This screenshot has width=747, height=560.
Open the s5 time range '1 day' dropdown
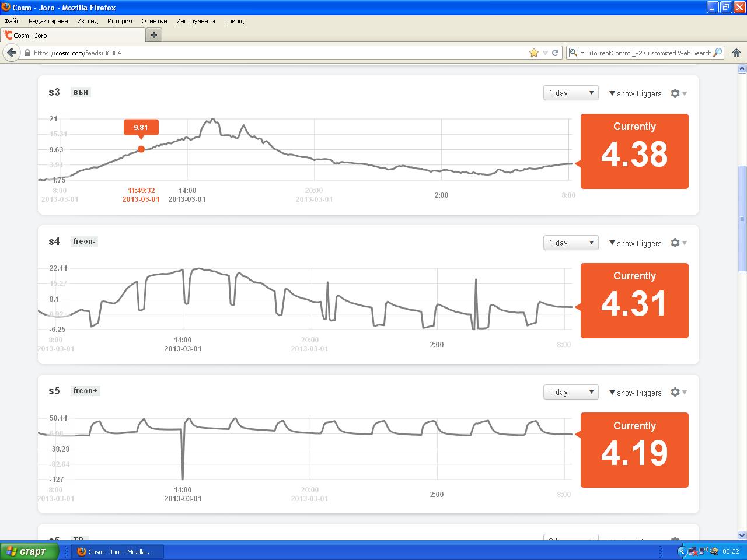[571, 393]
